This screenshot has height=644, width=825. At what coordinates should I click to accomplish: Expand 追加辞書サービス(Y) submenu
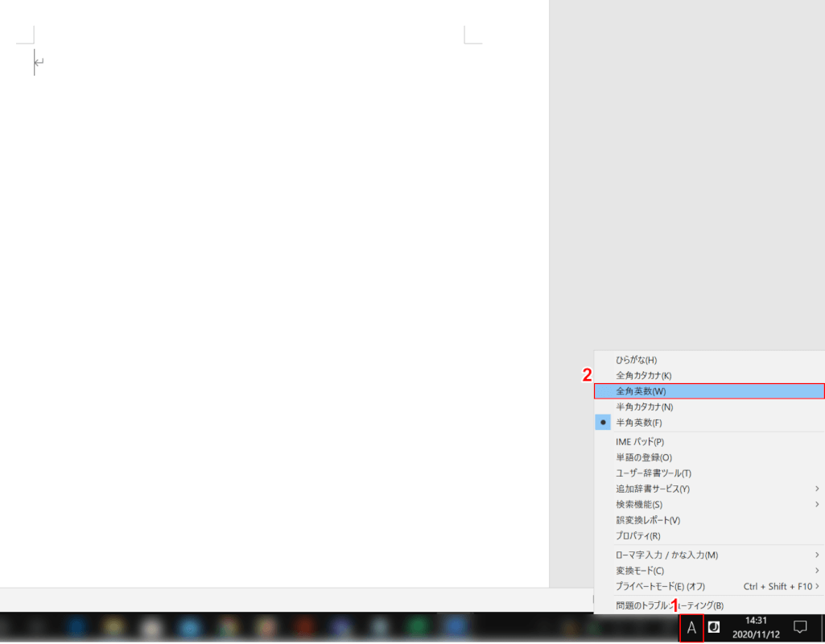(x=652, y=489)
